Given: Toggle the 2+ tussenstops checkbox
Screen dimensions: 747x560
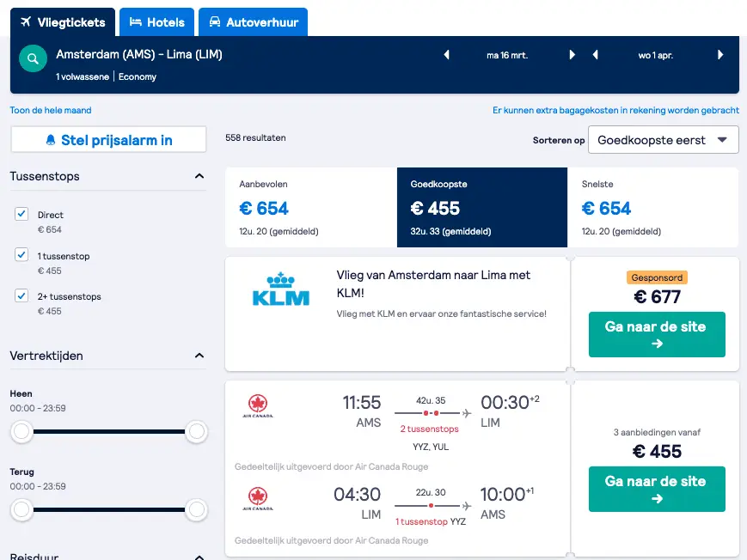Looking at the screenshot, I should pyautogui.click(x=21, y=295).
